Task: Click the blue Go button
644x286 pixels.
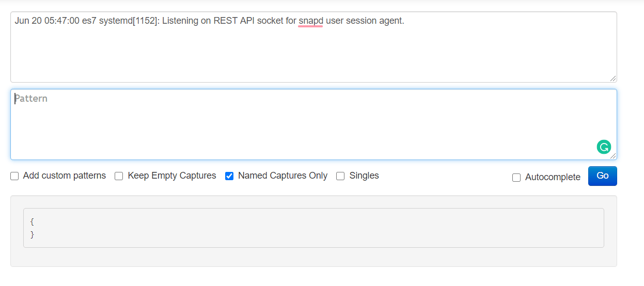Action: coord(602,176)
